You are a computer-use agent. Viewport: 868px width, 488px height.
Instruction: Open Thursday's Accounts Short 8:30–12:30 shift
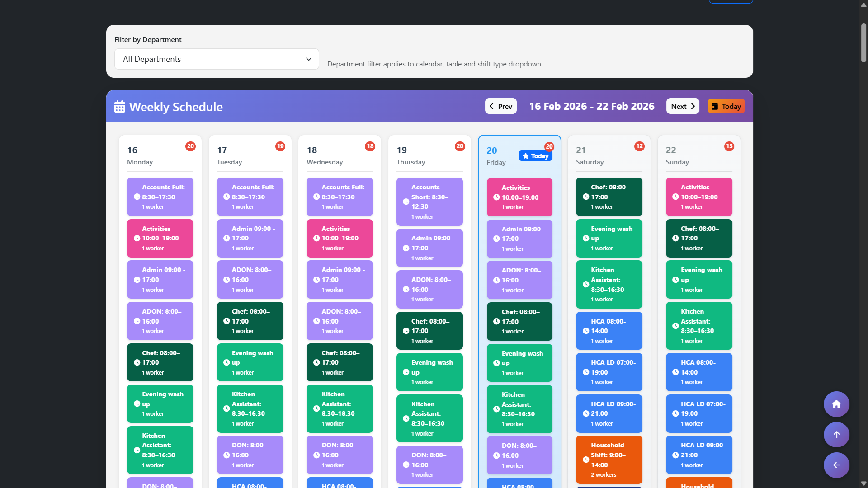pyautogui.click(x=429, y=202)
